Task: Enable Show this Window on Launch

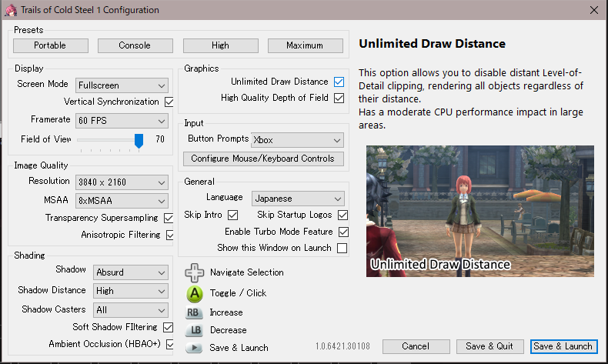Action: tap(342, 248)
